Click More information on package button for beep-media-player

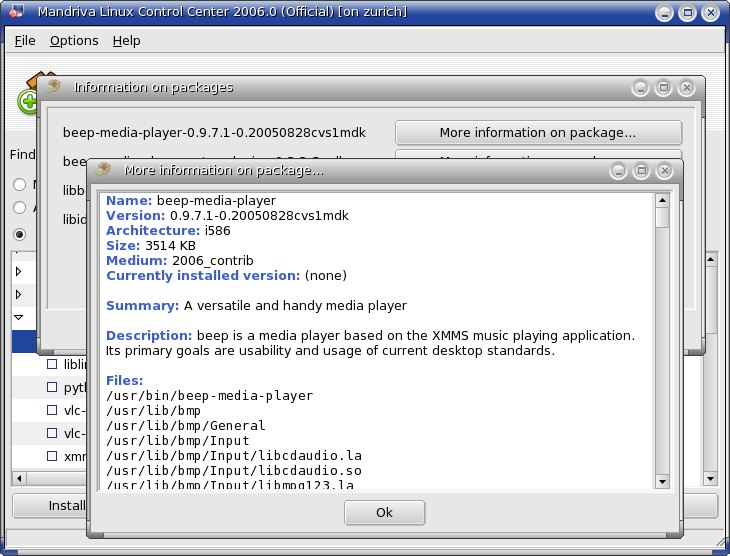click(538, 133)
